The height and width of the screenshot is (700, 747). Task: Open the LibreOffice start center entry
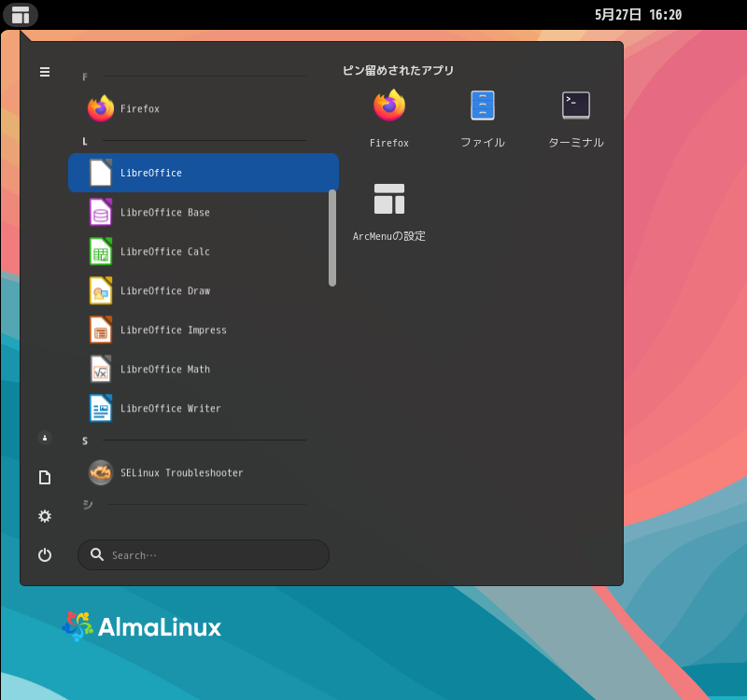(x=204, y=173)
